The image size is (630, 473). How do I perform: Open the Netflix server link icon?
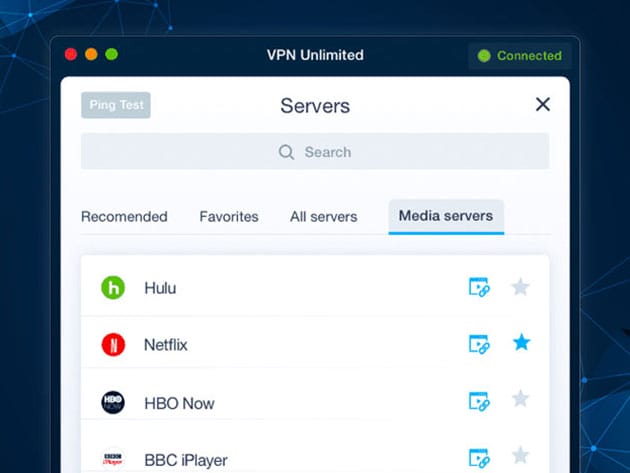tap(479, 345)
